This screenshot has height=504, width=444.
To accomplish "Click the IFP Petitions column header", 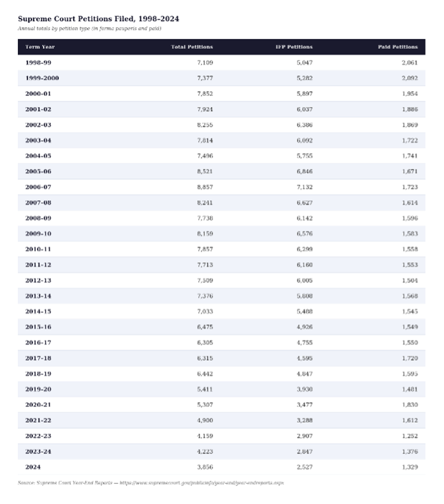I will tap(294, 47).
